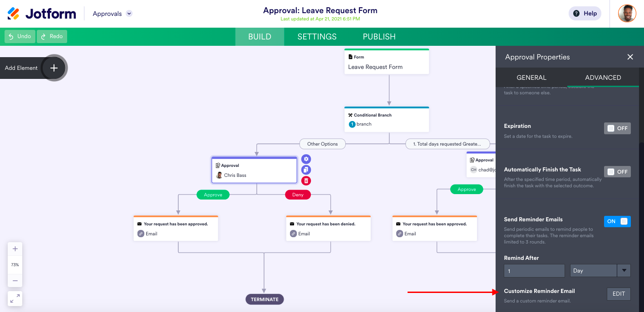The image size is (644, 312).
Task: Open the user profile avatar
Action: coord(627,14)
